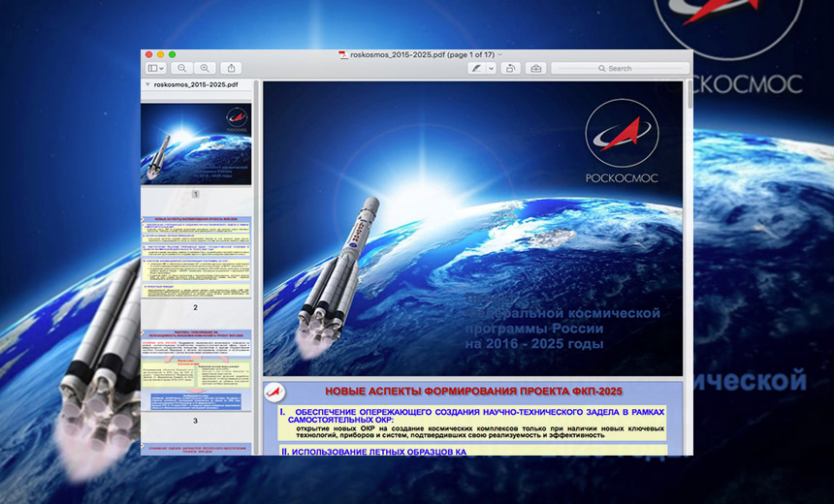
Task: Click the 'II. ИСПОЛЬЗОВАНИЕ ЛЕТНЫХ ОБРАЗЦОВ КА' line
Action: [374, 452]
